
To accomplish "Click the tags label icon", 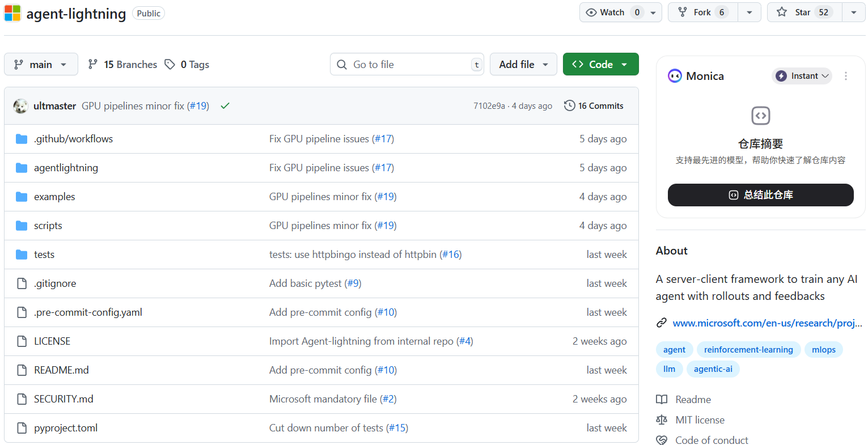I will (x=170, y=65).
